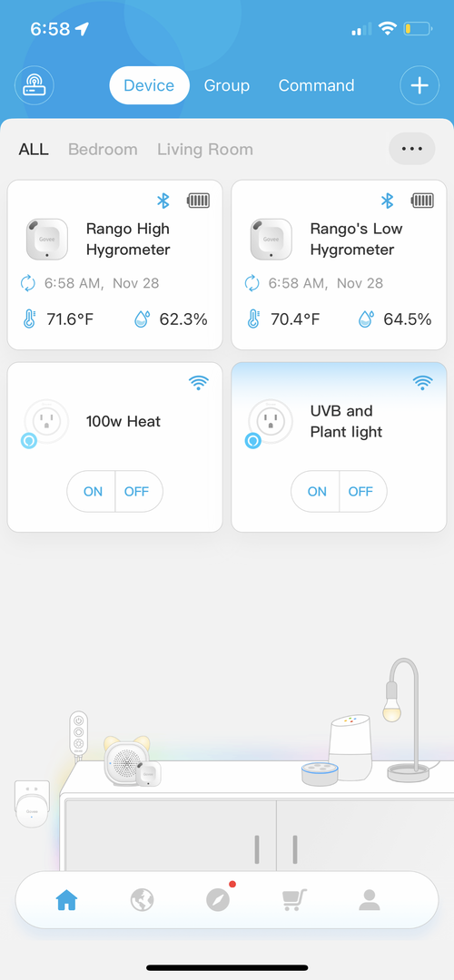The width and height of the screenshot is (454, 980).
Task: Tap the home icon in bottom navigation
Action: click(66, 900)
